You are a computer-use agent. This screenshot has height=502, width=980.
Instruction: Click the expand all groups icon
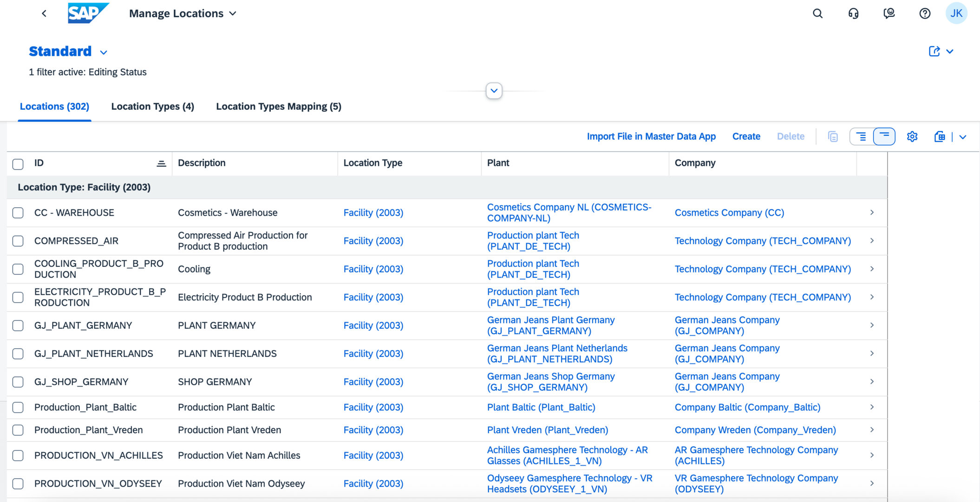(x=861, y=137)
